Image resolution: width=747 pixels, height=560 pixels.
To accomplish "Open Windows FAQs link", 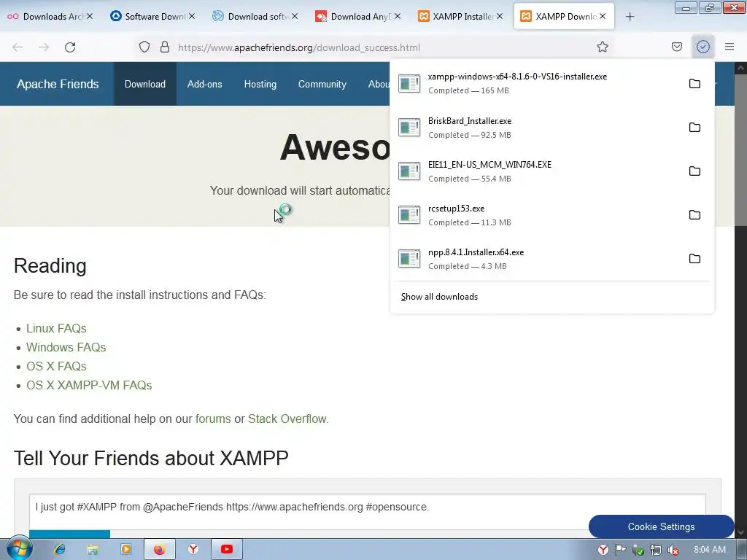I will click(66, 347).
